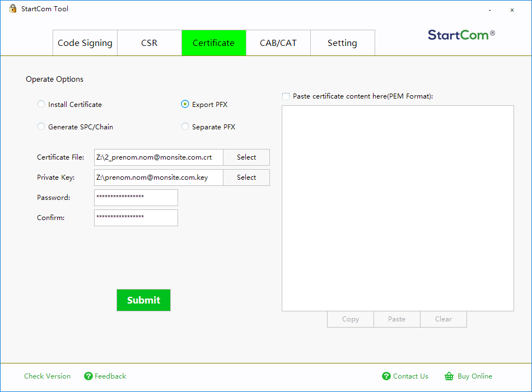Click the StartCom logo
This screenshot has height=392, width=532.
pyautogui.click(x=461, y=35)
